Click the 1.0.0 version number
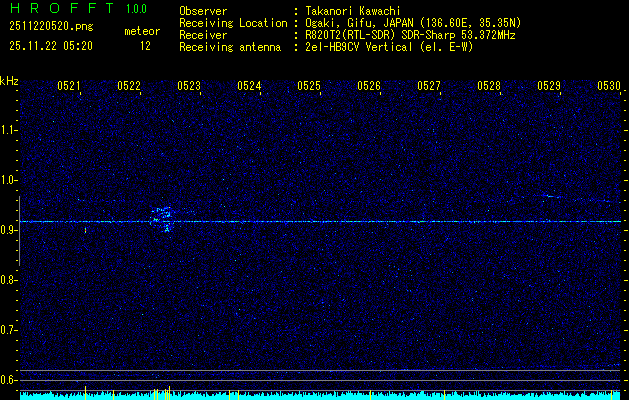Viewport: 629px width, 400px height. point(136,9)
